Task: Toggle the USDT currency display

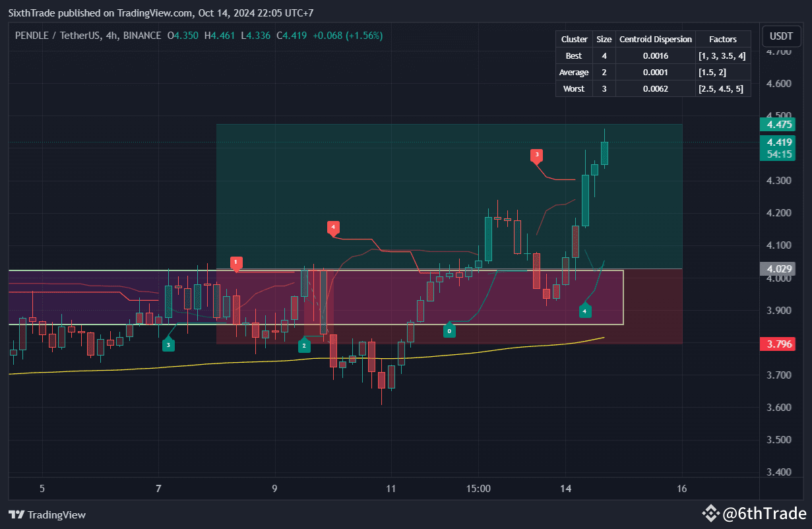Action: pos(782,36)
